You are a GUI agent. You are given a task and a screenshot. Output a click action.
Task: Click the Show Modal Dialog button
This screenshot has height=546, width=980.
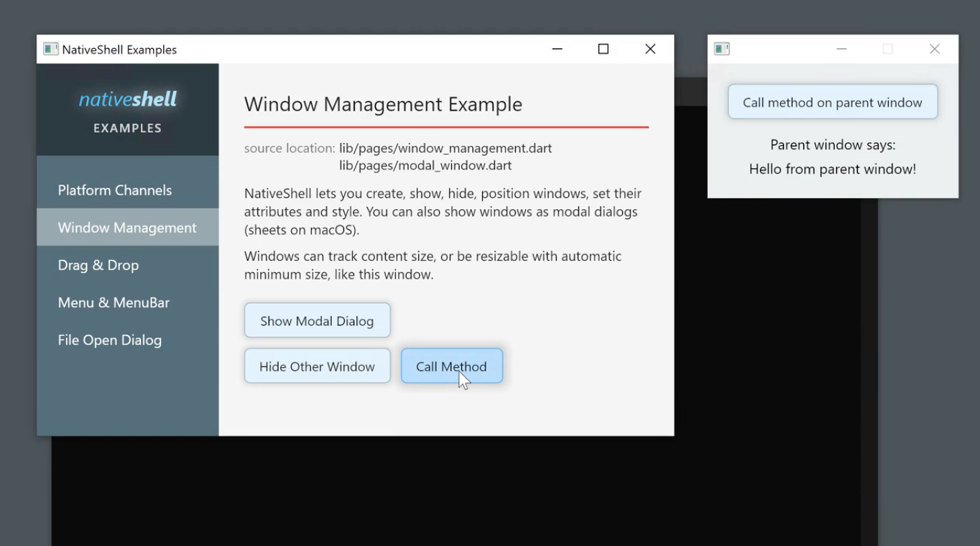[317, 320]
